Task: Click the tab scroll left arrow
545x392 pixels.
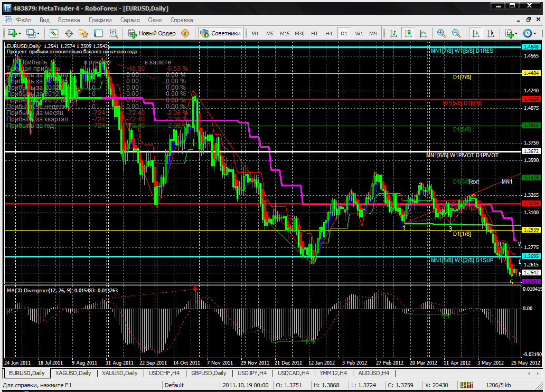Action: [529, 374]
